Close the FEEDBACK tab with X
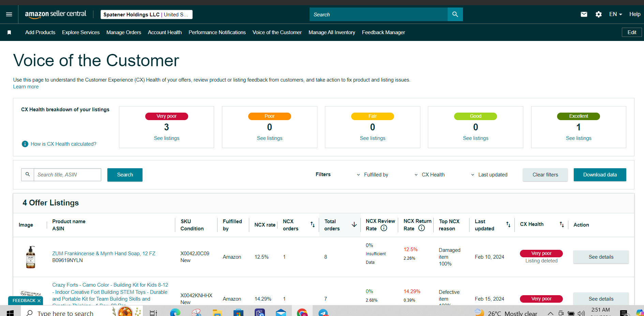This screenshot has width=644, height=316. click(x=39, y=301)
